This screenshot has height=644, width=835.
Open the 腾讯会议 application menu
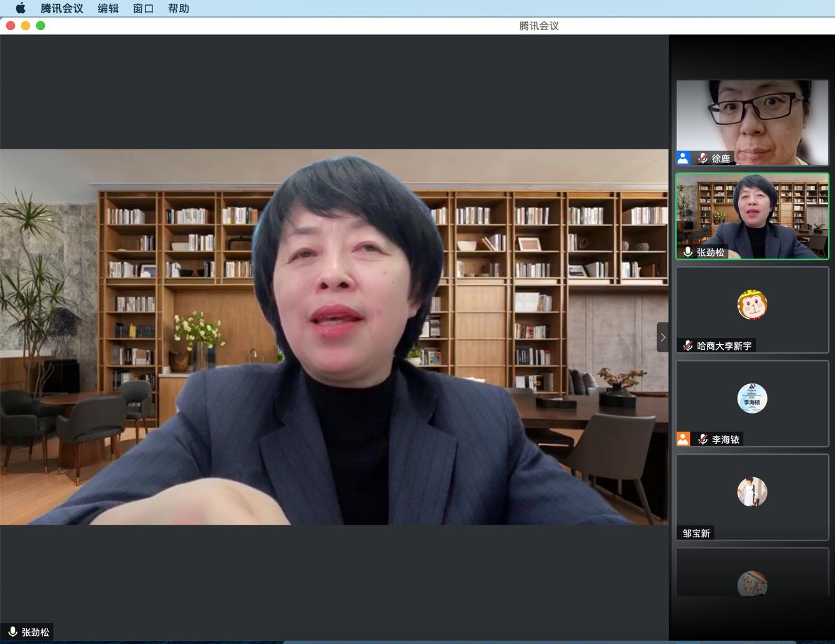pyautogui.click(x=61, y=8)
